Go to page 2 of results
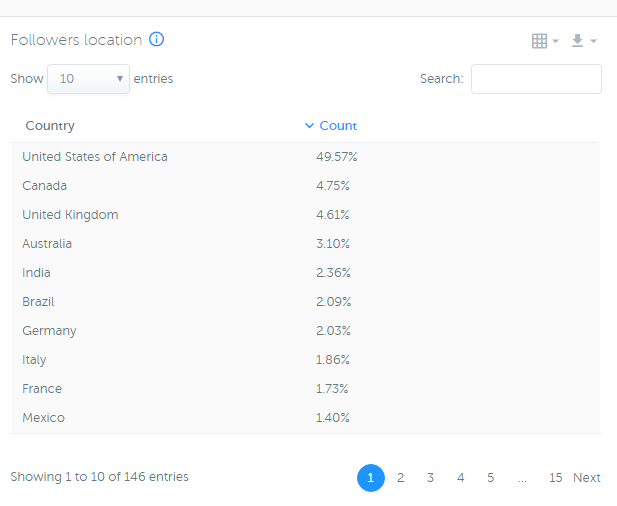Viewport: 617px width, 506px height. (x=401, y=478)
